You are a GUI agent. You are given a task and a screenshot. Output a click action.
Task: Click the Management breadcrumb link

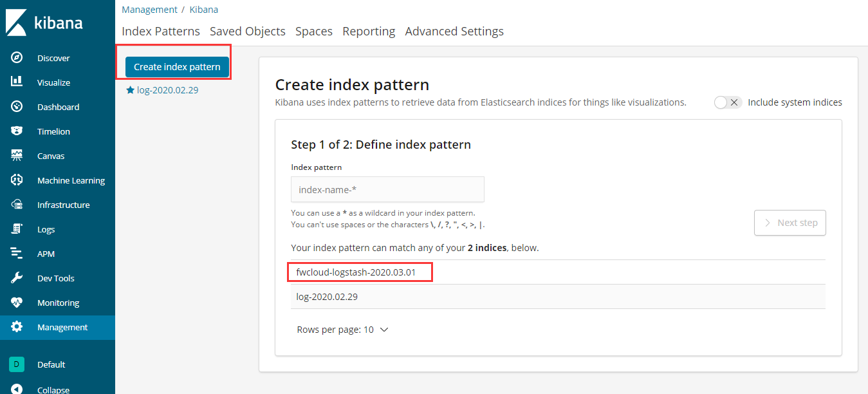[149, 10]
